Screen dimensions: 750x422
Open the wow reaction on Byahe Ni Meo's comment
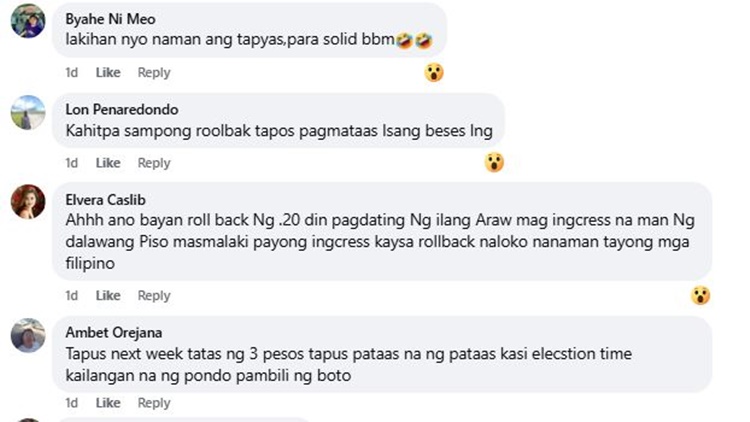coord(434,73)
